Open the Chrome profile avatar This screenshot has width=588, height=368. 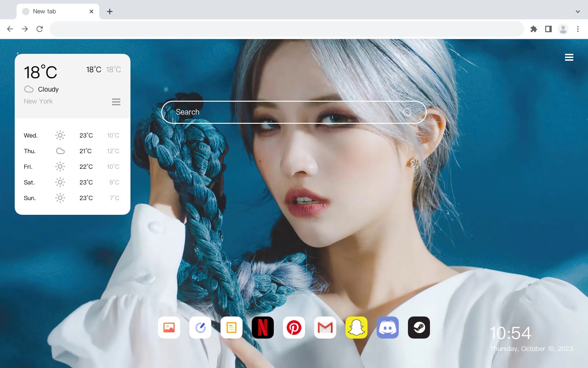[x=563, y=29]
